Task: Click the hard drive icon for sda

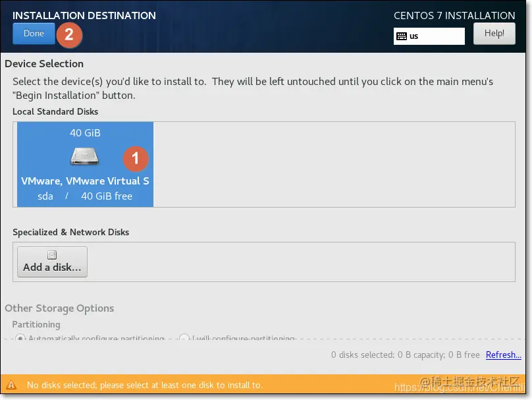Action: pos(85,156)
